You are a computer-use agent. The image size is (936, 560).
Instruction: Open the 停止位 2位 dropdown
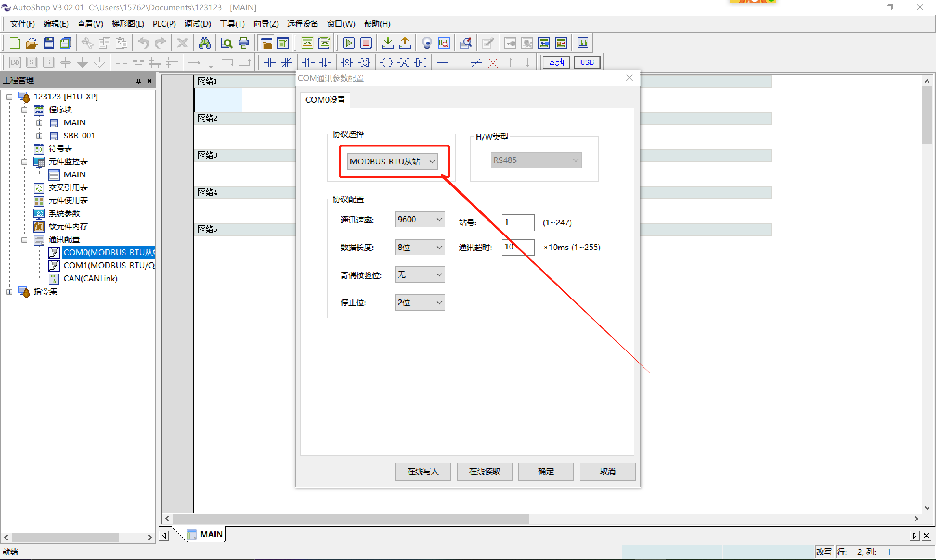420,302
